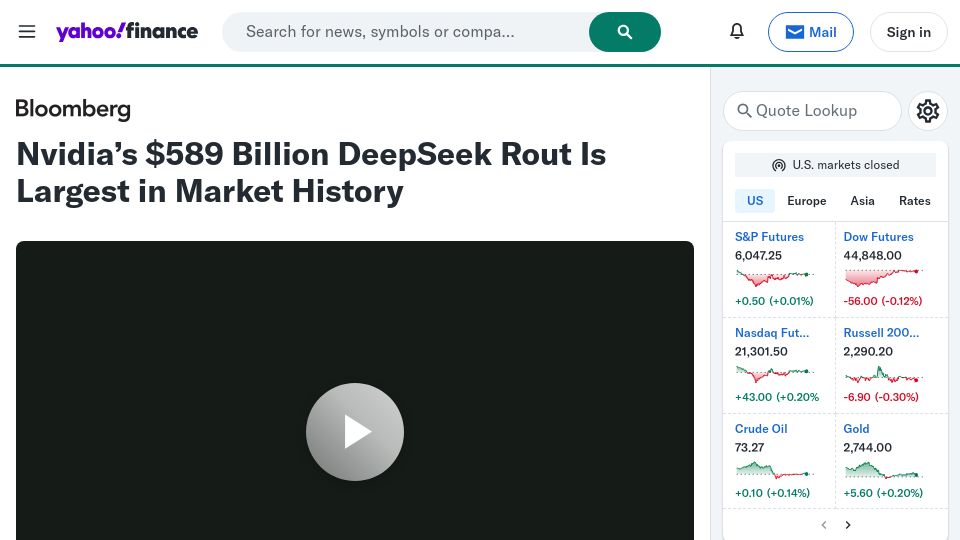
Task: Click Dow change -56.00 (-0.12%)
Action: coord(883,301)
